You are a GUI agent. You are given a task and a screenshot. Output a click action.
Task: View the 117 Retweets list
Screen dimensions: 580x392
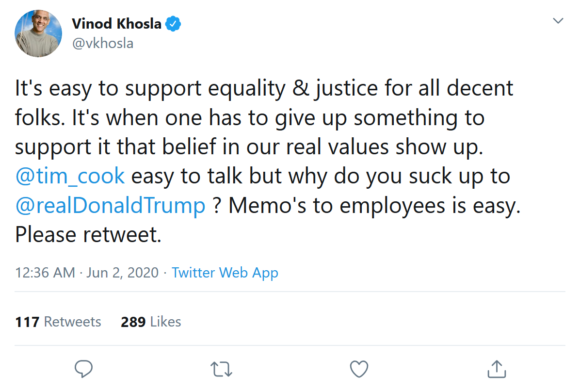pos(58,322)
